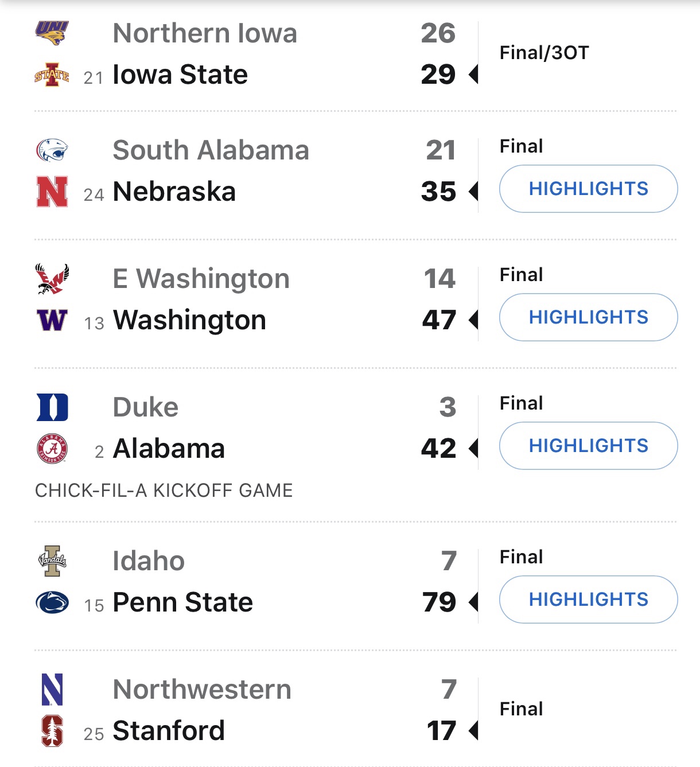
Task: Tap the Northwestern N logo
Action: point(52,690)
